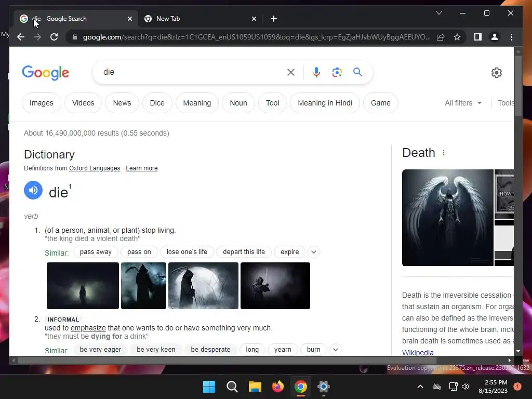Select the Meaning search chip
Viewport: 532px width, 399px height.
[197, 103]
